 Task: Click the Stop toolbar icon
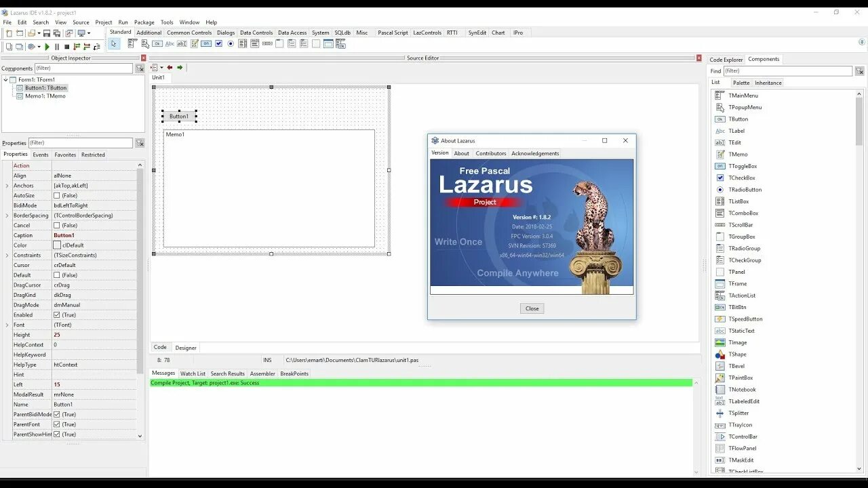(67, 47)
